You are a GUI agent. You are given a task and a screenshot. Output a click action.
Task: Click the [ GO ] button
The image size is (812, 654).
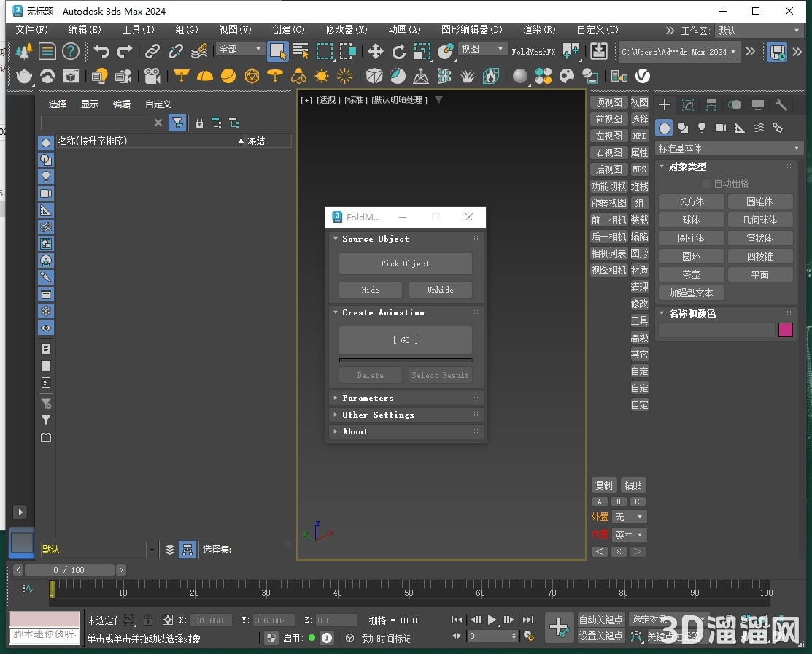coord(406,340)
